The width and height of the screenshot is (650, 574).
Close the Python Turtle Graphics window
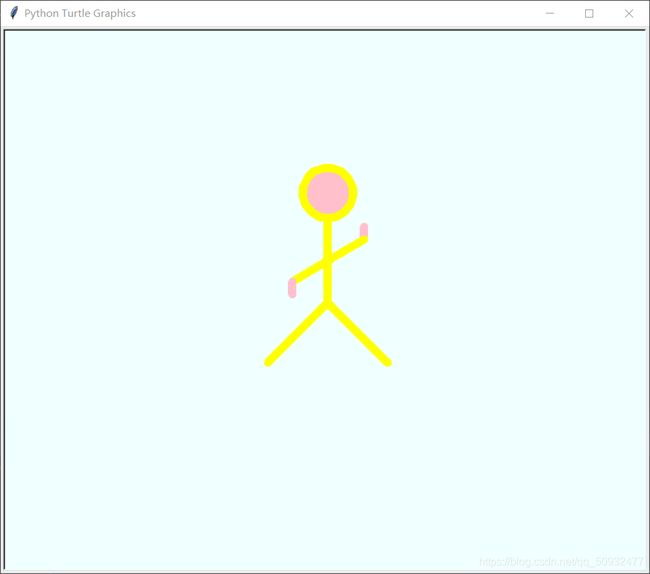point(629,13)
